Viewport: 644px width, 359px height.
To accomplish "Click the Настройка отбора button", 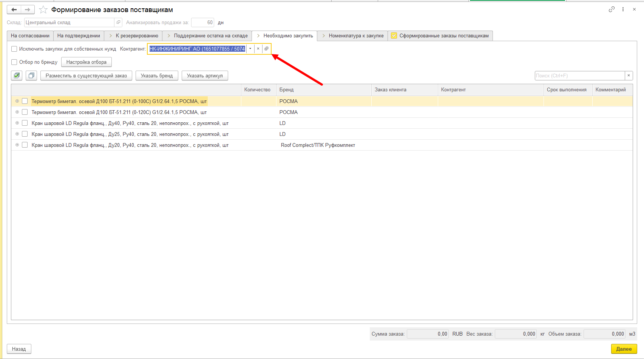I will point(86,62).
